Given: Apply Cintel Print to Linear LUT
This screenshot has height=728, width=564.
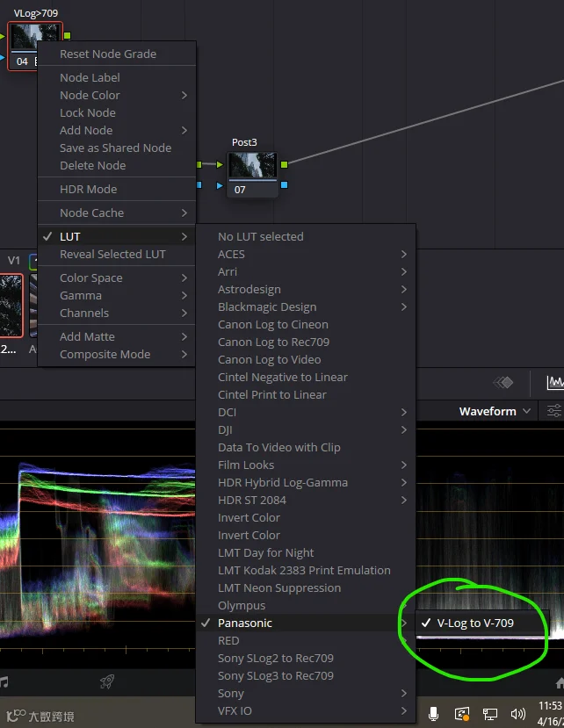Looking at the screenshot, I should point(305,395).
